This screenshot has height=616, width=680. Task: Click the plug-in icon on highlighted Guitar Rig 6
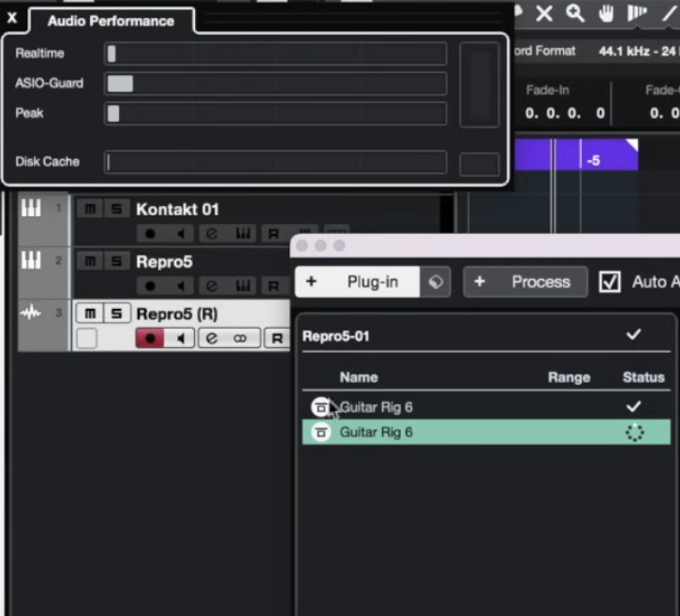point(320,433)
